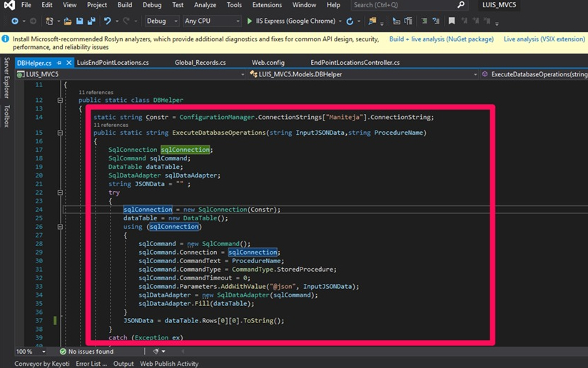This screenshot has width=588, height=368.
Task: Switch to the LuisEndPointLocations.cs tab
Action: [x=113, y=63]
